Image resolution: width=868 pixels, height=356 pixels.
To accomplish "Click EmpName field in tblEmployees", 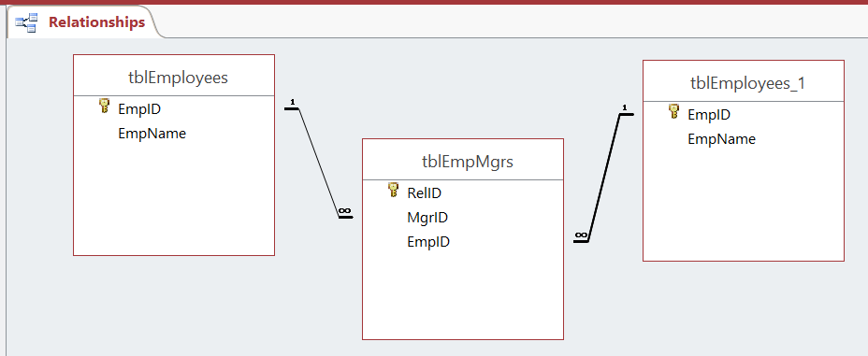I will 152,134.
